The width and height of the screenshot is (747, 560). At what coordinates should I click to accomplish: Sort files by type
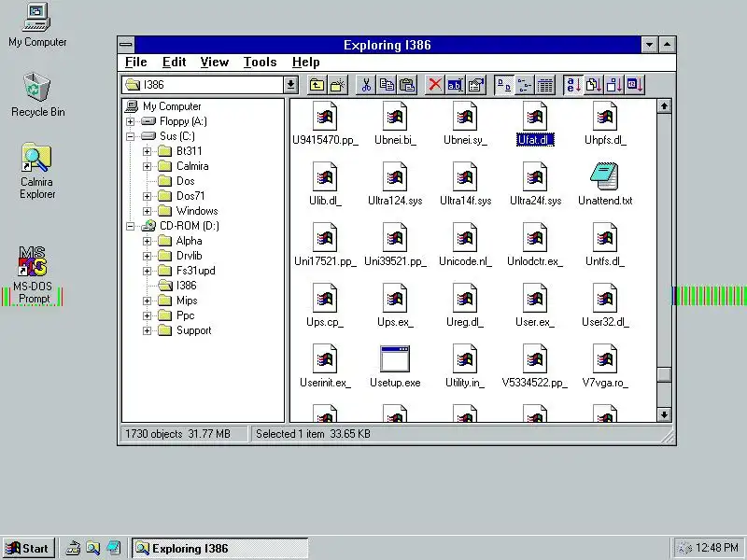(x=594, y=85)
